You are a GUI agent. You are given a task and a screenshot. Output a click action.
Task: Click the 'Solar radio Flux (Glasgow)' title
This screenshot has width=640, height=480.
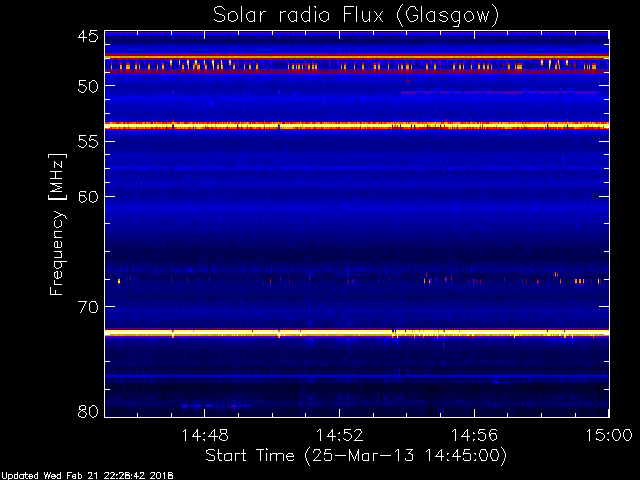356,16
